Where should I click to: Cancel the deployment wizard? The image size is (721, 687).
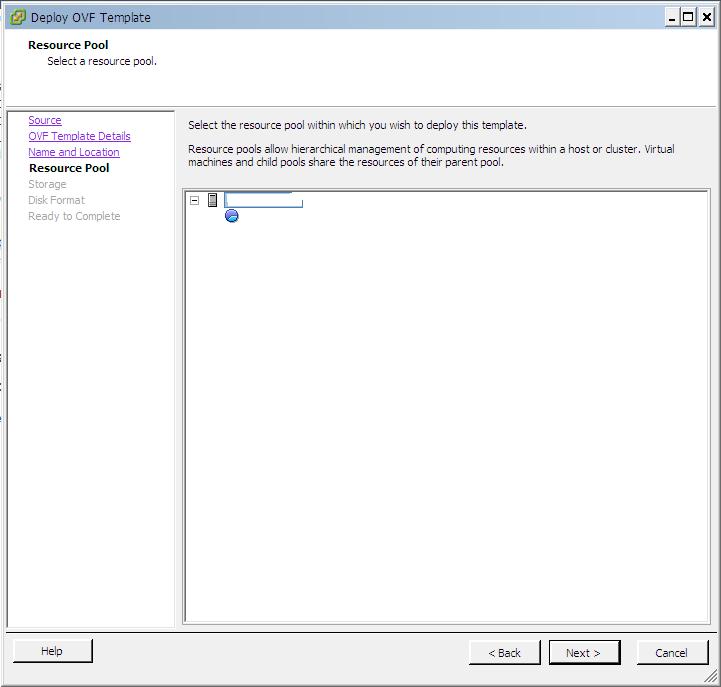672,653
